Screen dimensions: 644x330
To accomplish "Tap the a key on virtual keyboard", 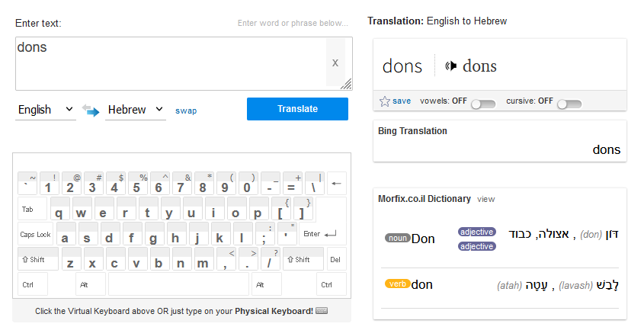I will point(66,234).
